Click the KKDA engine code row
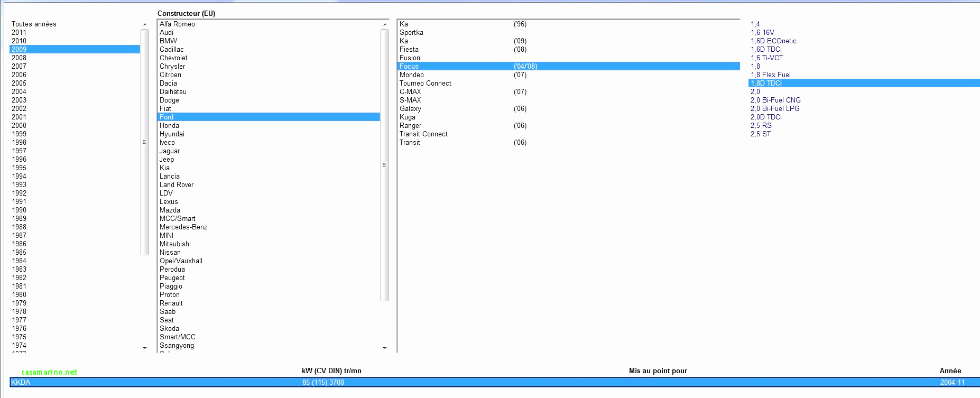The height and width of the screenshot is (398, 980). point(21,382)
